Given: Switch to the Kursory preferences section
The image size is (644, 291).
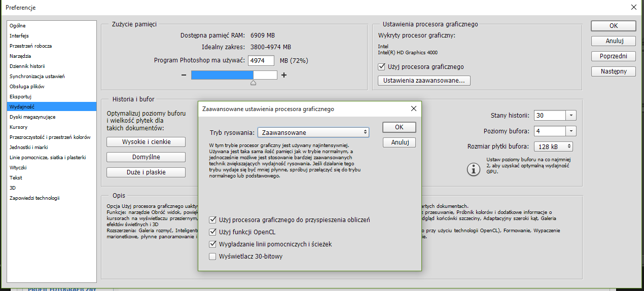Looking at the screenshot, I should click(x=19, y=127).
